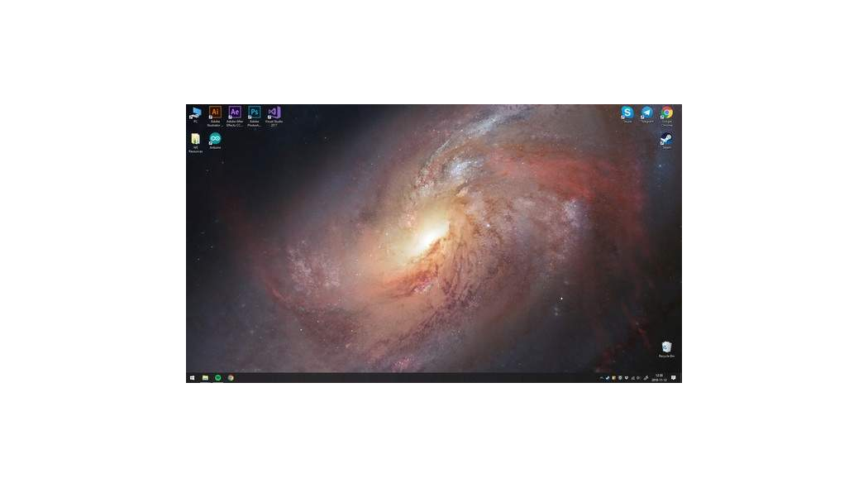Open the Windows Start menu
The width and height of the screenshot is (868, 488).
[x=192, y=378]
